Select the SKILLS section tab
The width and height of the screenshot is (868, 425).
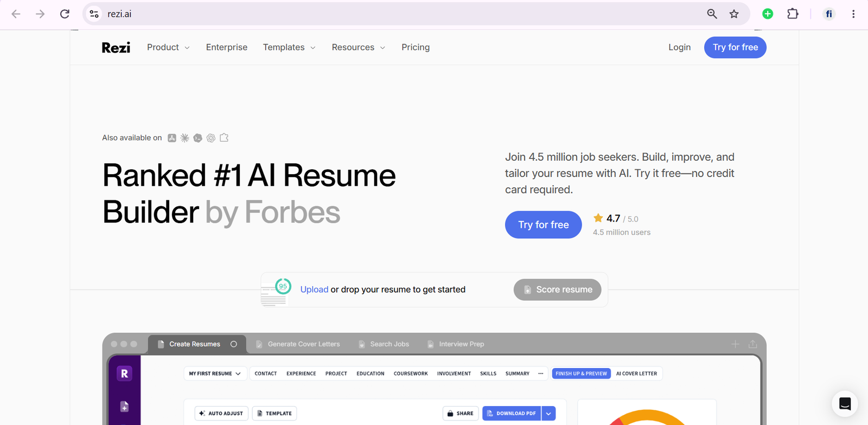click(x=488, y=373)
